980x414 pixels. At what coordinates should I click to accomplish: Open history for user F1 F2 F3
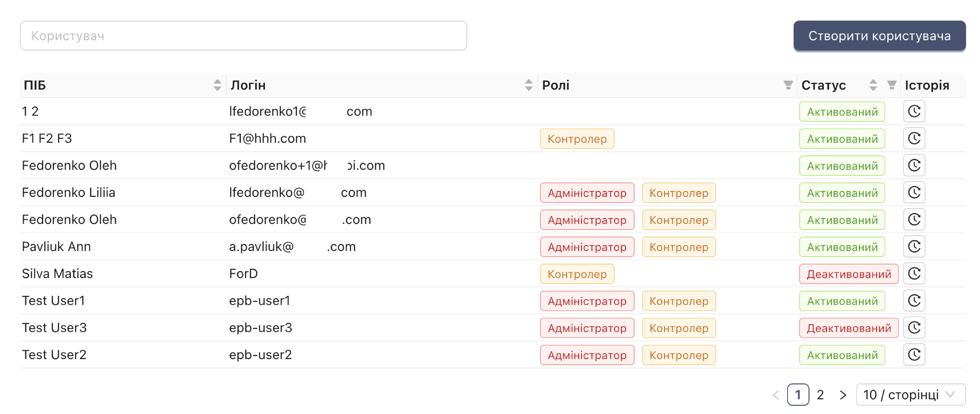point(914,138)
